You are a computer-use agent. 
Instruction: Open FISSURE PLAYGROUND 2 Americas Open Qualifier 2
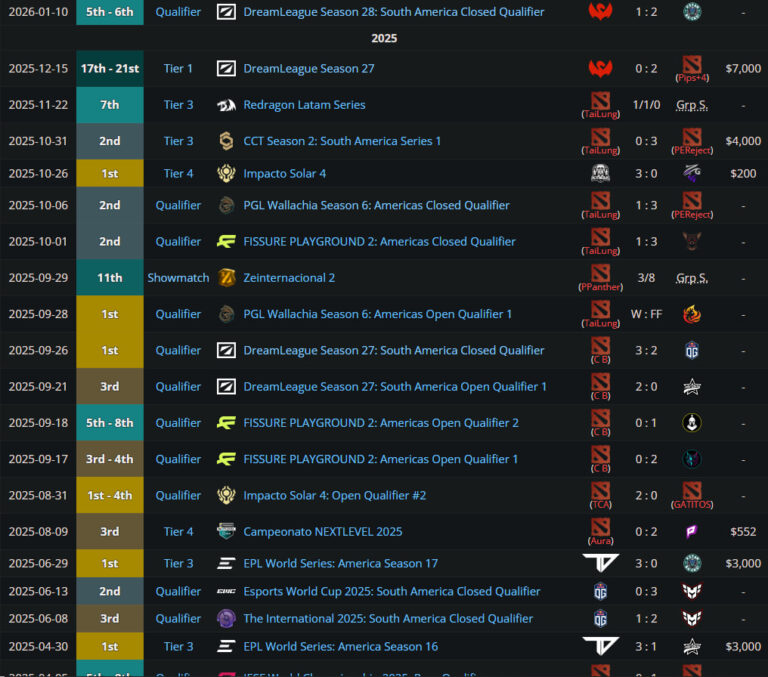pyautogui.click(x=381, y=423)
